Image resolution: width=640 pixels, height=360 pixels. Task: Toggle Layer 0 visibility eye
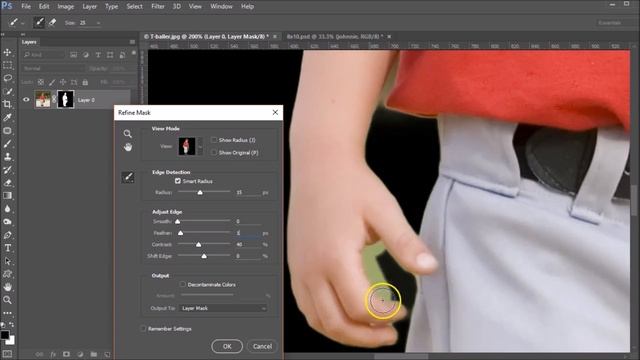point(26,100)
